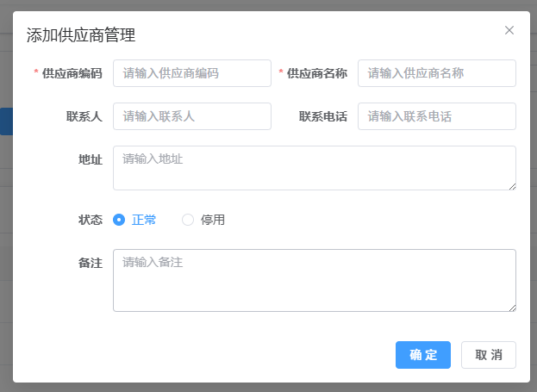Select the 正常 status radio button
Viewport: 537px width, 392px height.
(x=120, y=220)
